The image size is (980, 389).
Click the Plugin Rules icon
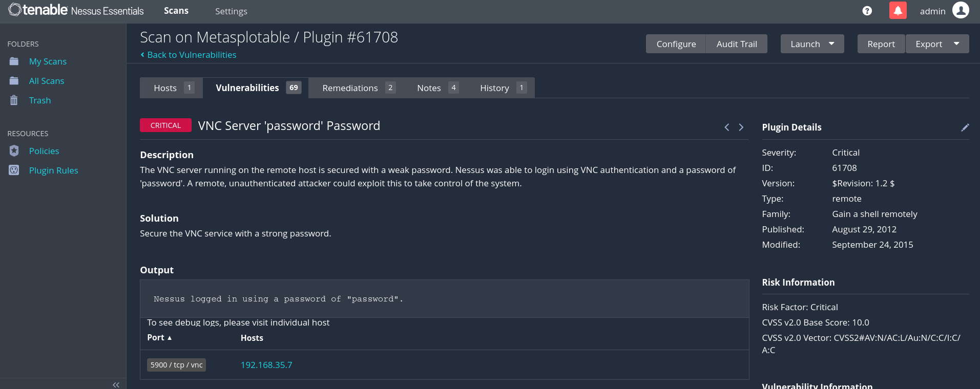pos(14,170)
